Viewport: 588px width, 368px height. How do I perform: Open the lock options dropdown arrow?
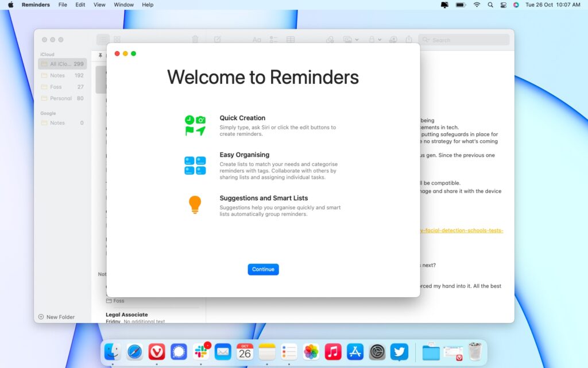coord(380,39)
